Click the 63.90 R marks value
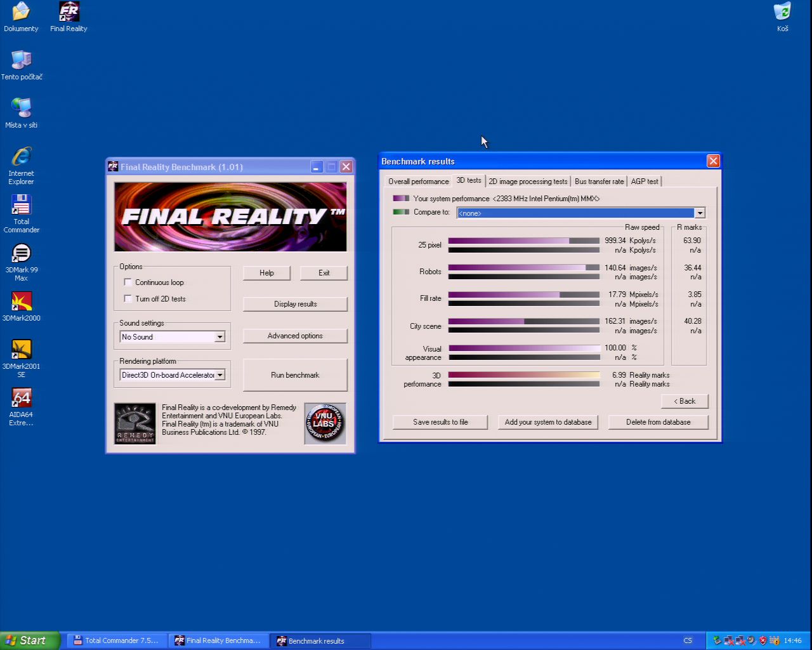 pos(692,241)
